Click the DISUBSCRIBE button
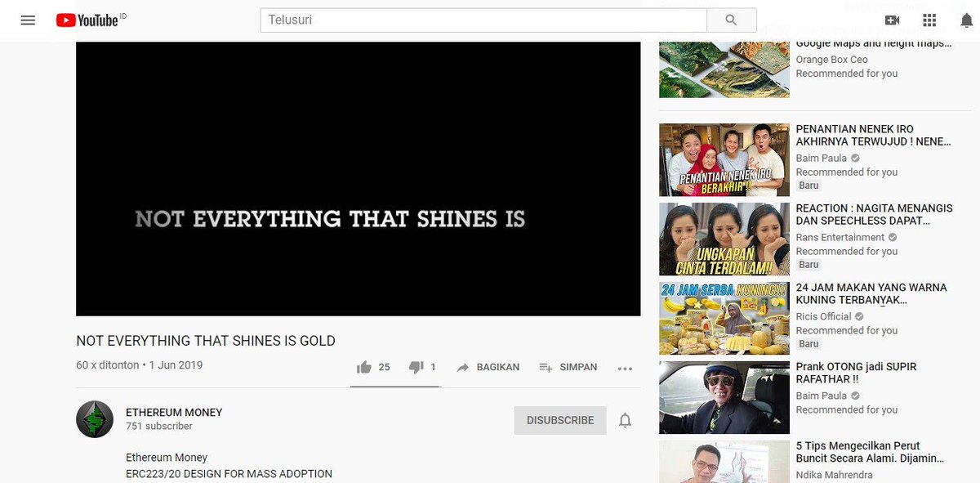Image resolution: width=980 pixels, height=483 pixels. point(560,420)
